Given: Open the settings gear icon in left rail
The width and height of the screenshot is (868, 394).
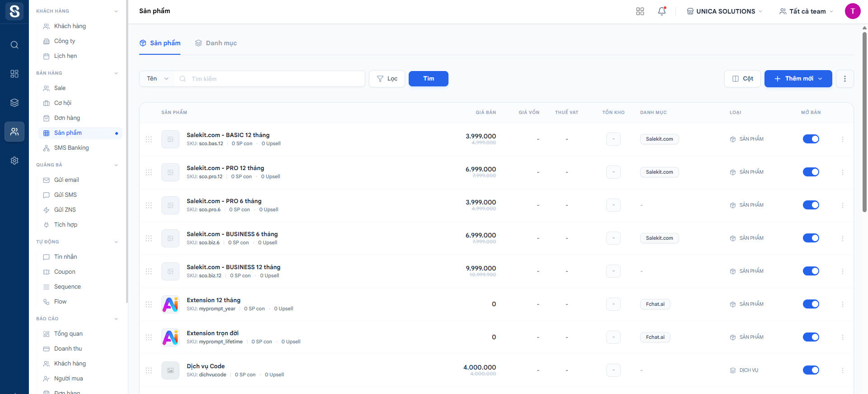Looking at the screenshot, I should [x=14, y=161].
